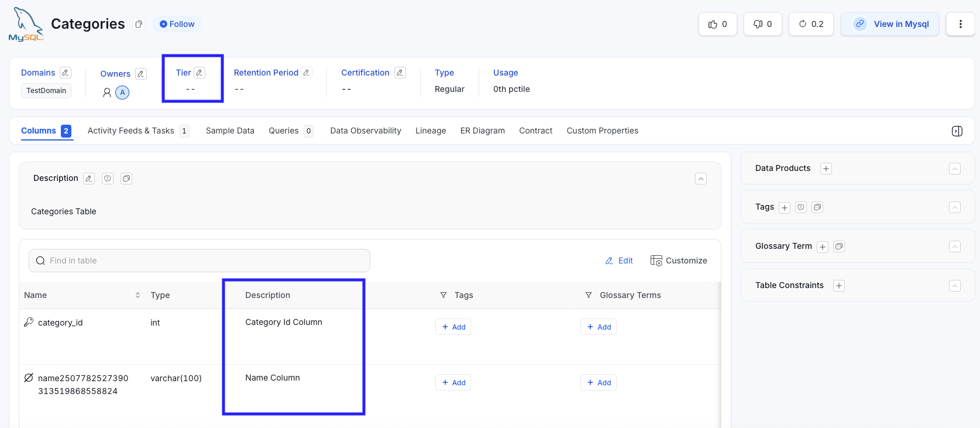Edit the table Description pencil icon
Viewport: 980px width, 428px height.
click(89, 179)
